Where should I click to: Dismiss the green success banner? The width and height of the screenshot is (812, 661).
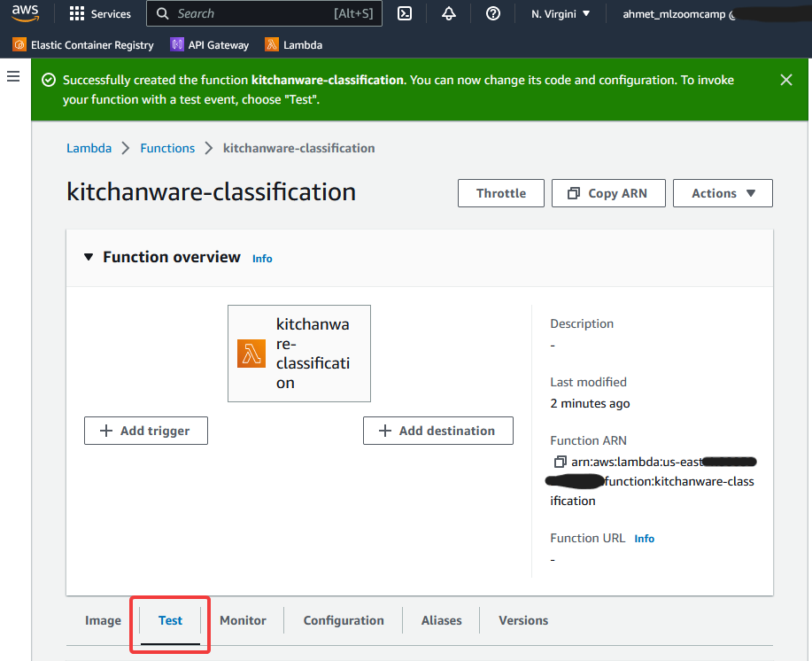coord(786,80)
